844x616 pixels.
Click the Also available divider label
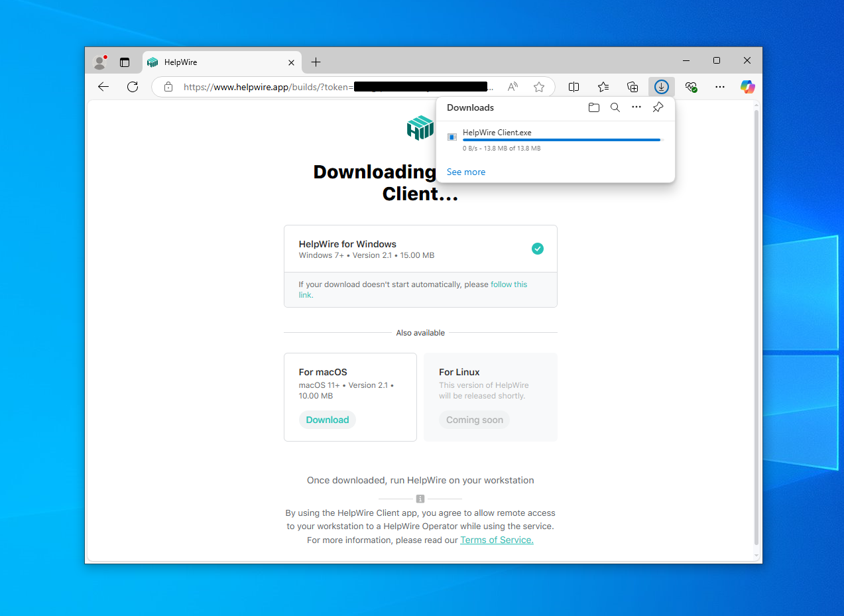[x=420, y=333]
